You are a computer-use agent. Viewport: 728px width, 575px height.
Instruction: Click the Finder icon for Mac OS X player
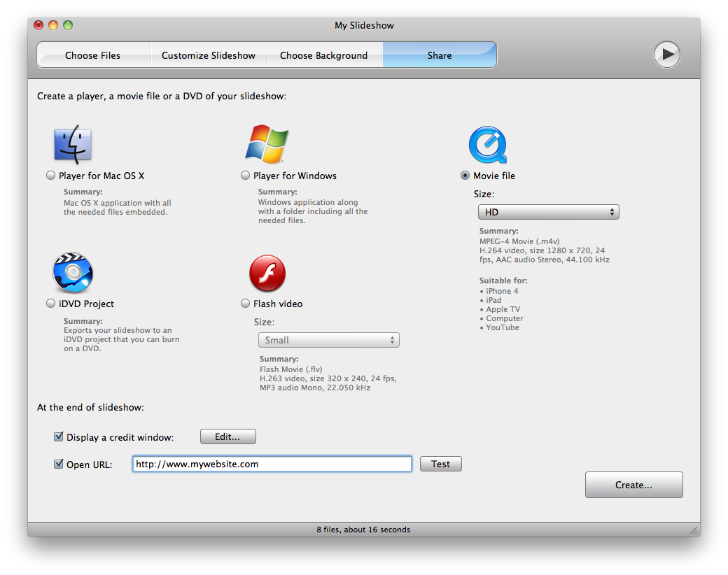tap(73, 145)
